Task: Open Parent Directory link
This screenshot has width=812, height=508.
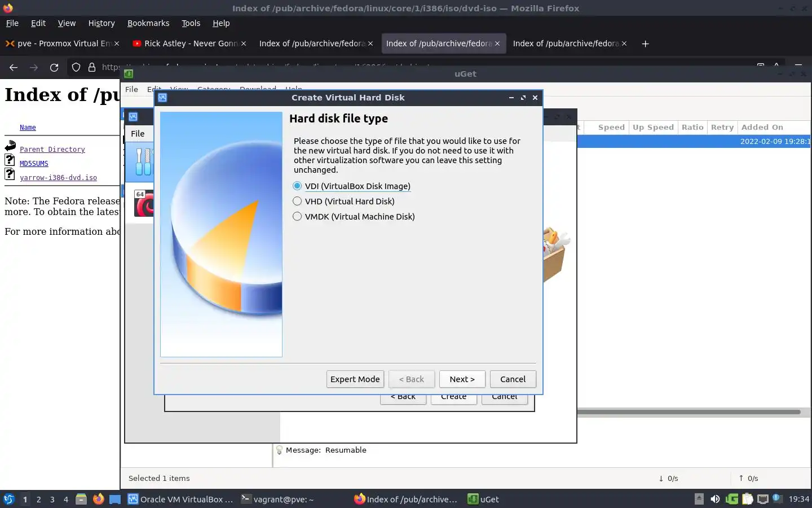Action: point(52,150)
